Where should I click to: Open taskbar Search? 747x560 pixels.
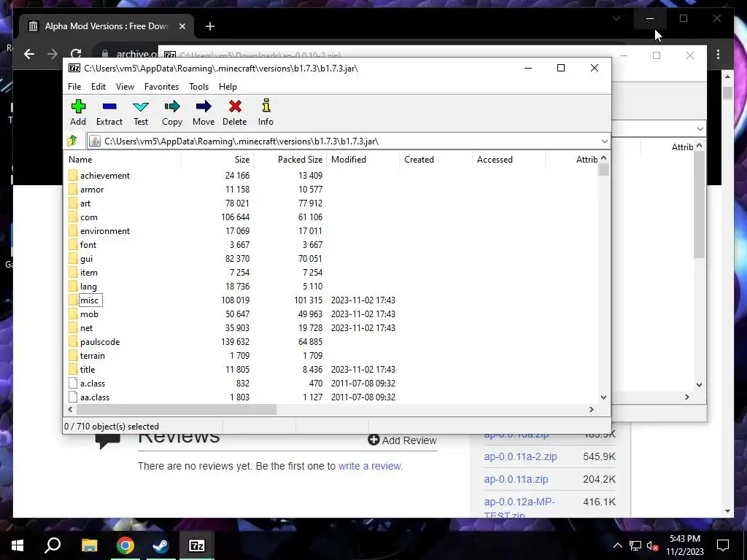(x=53, y=545)
